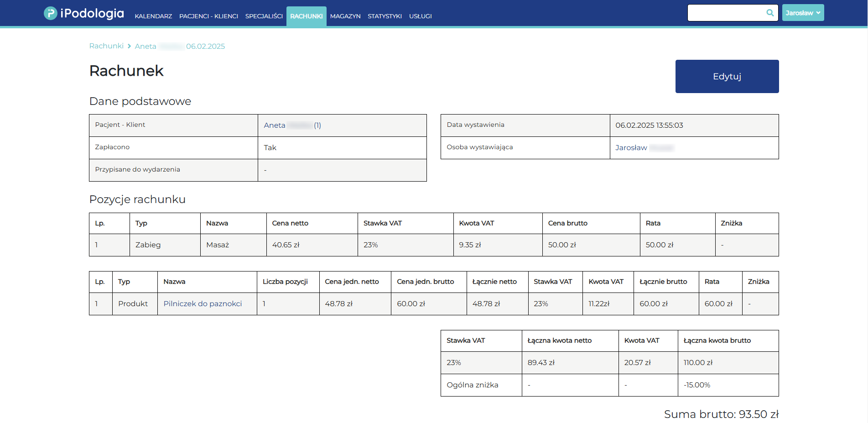The image size is (868, 423).
Task: Switch to Statystyki page
Action: pyautogui.click(x=385, y=16)
